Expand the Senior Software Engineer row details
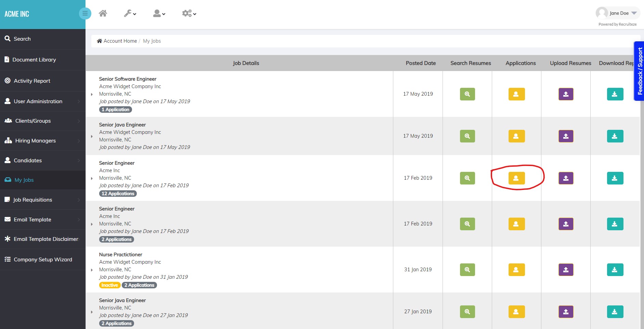Viewport: 644px width, 329px height. 92,94
